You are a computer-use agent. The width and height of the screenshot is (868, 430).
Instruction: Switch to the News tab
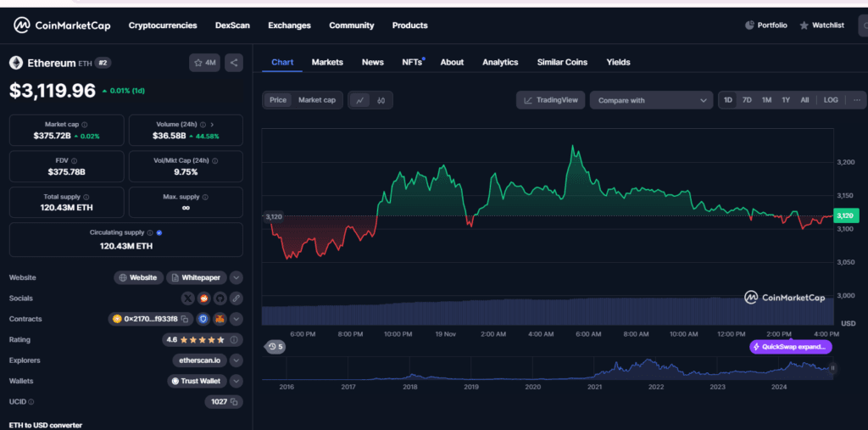pyautogui.click(x=373, y=62)
